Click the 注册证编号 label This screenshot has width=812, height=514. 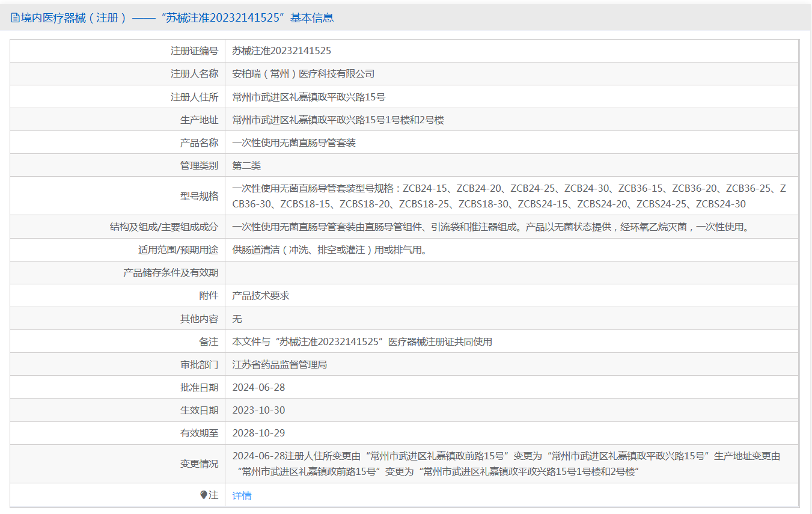[x=194, y=51]
